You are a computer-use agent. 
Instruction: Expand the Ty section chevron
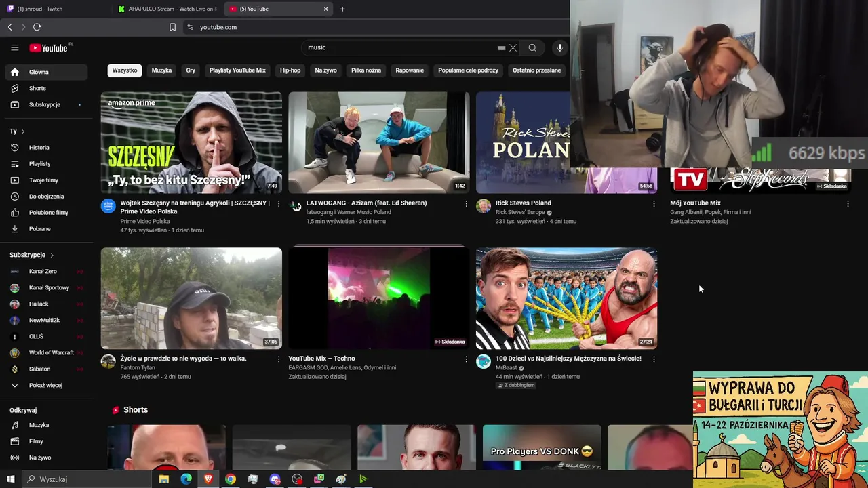tap(22, 131)
